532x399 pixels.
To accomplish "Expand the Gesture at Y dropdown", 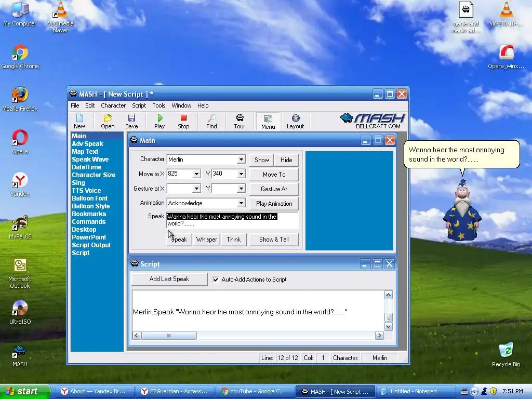I will tap(241, 189).
